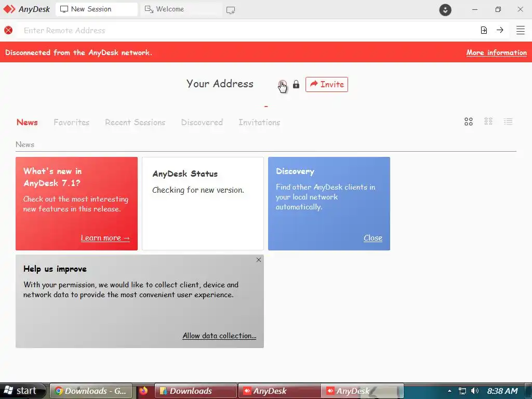Screen dimensions: 532x399
Task: Click Allow data collection link
Action: point(219,336)
